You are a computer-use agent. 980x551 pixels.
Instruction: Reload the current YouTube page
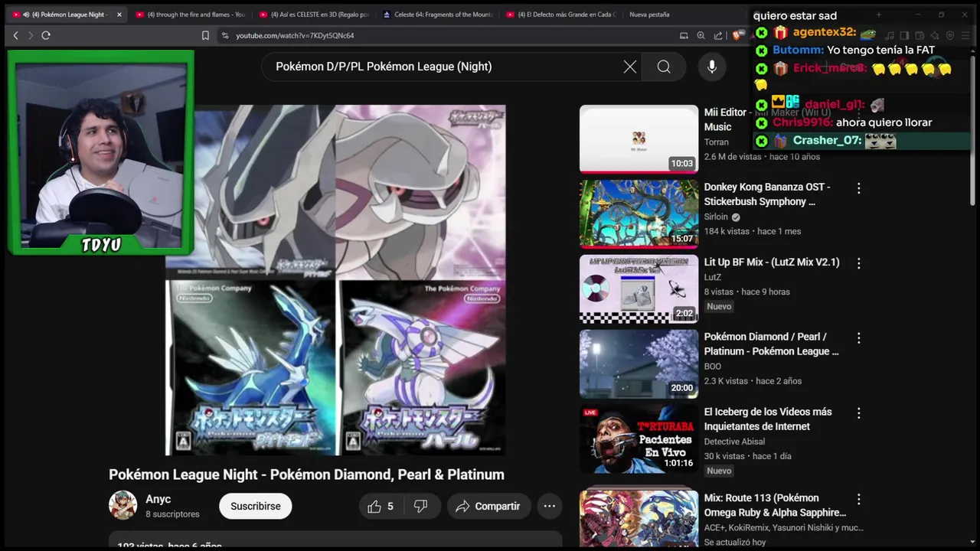(x=46, y=35)
